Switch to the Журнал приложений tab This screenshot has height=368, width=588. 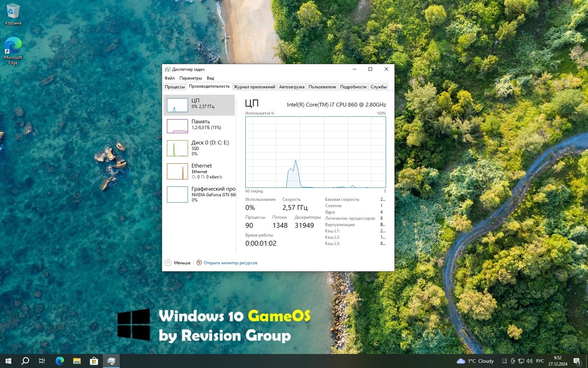(x=254, y=87)
